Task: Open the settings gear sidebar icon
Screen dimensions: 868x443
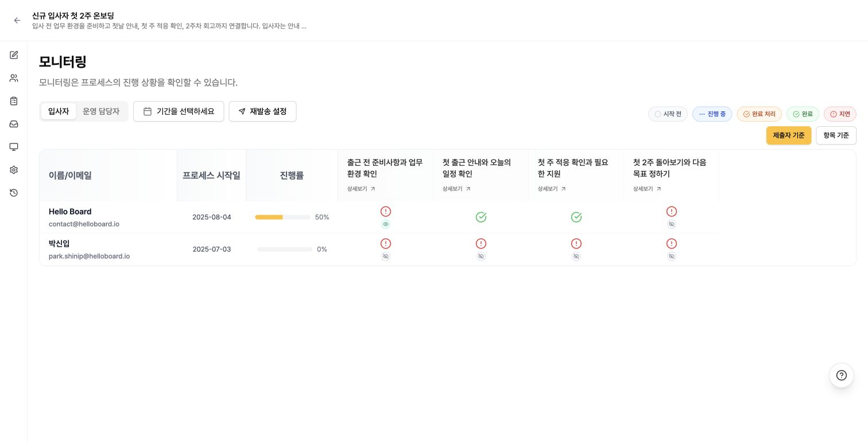Action: tap(14, 170)
